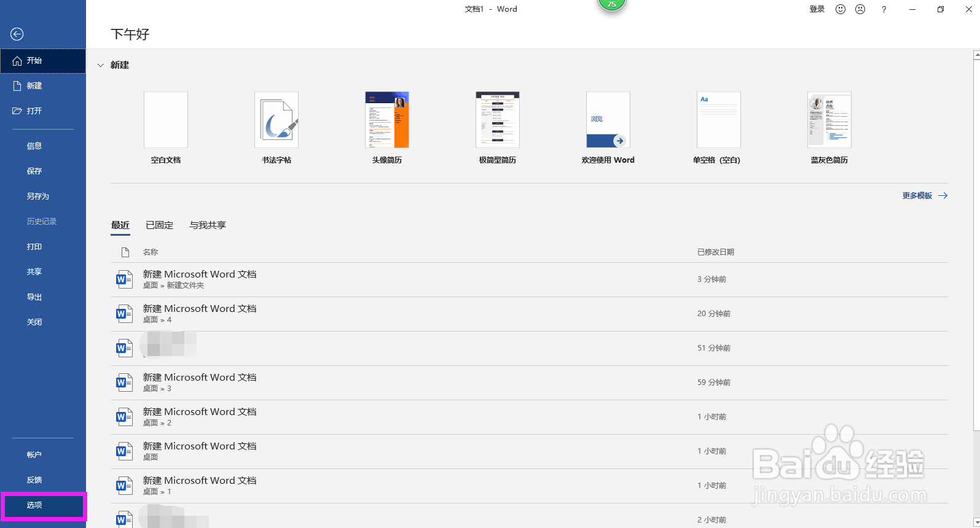Switch to the 最近 tab
Screen dimensions: 980x528
pos(120,225)
